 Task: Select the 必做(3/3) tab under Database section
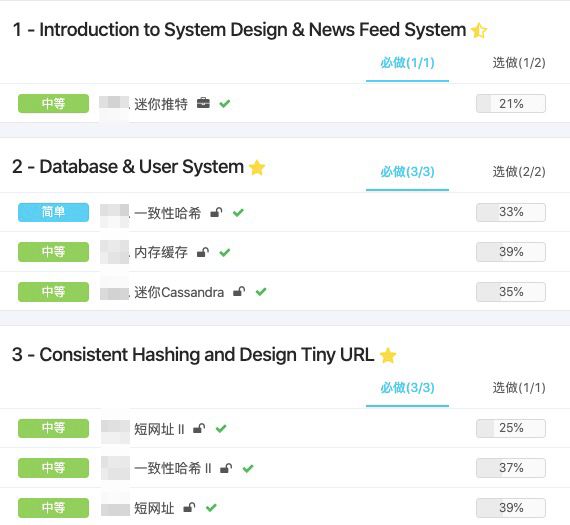tap(407, 172)
